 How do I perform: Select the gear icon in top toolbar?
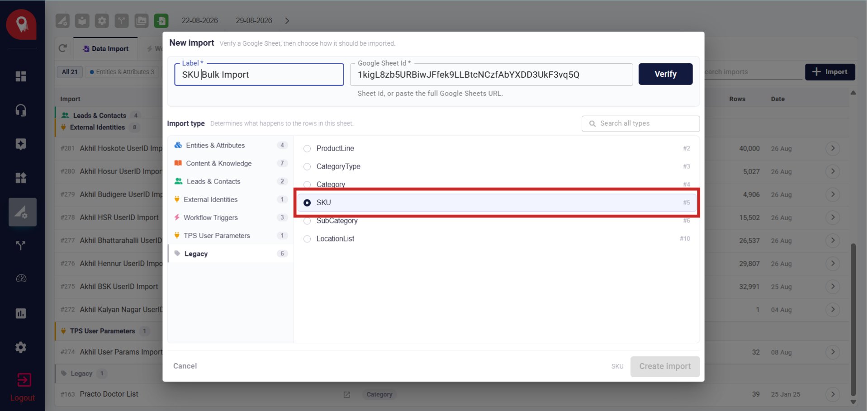click(x=102, y=21)
